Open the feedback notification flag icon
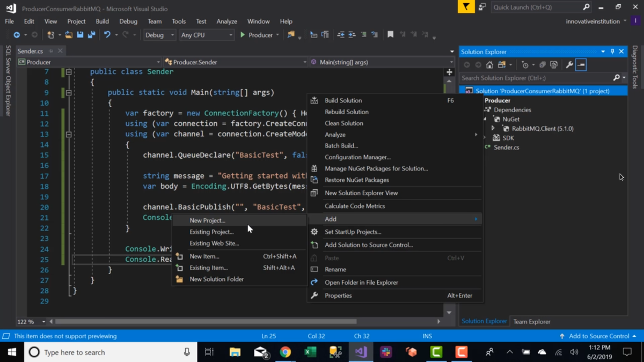Viewport: 644px width, 362px height. point(466,7)
